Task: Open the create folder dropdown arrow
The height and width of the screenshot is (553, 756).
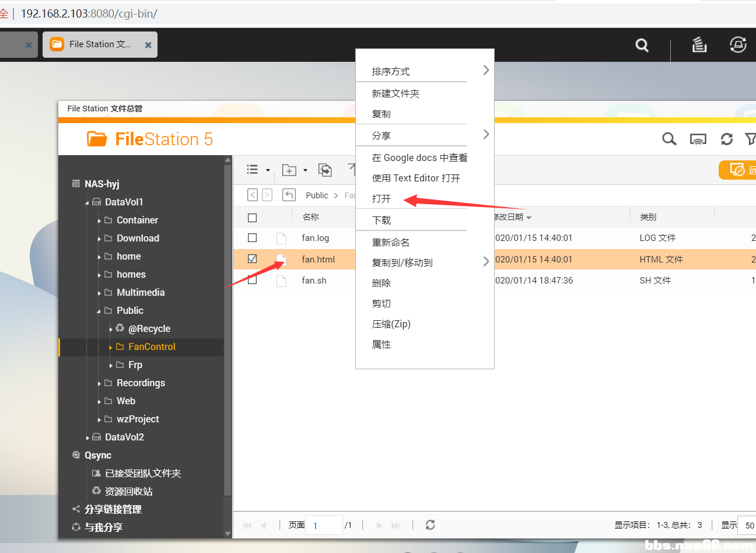Action: coord(304,170)
